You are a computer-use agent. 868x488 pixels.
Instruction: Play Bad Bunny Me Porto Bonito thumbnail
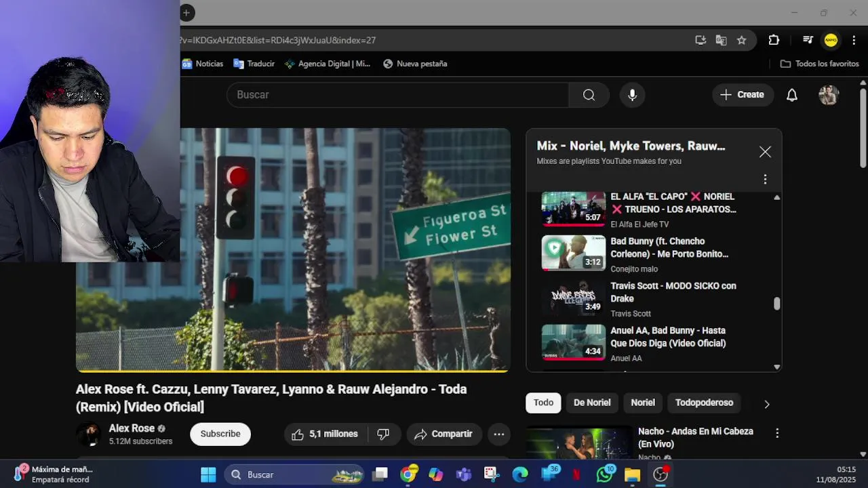click(x=574, y=253)
